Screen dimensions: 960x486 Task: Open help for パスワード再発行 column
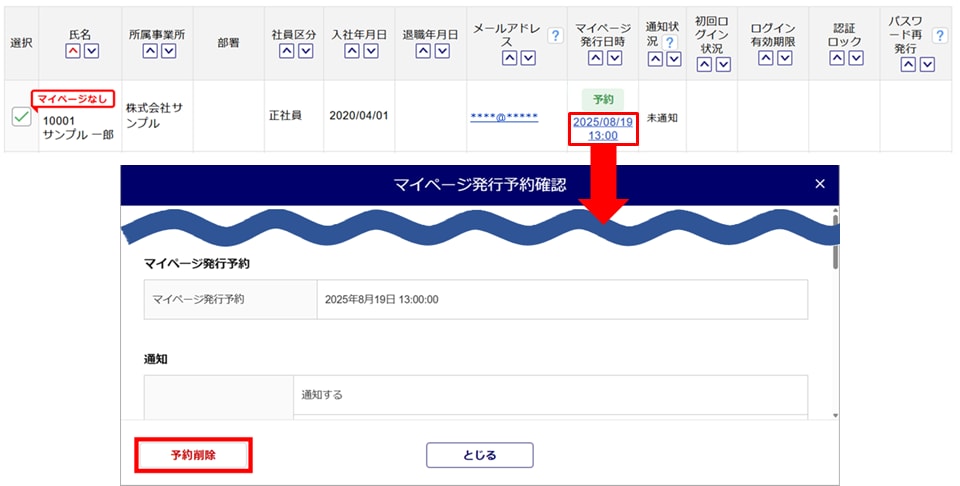point(939,36)
